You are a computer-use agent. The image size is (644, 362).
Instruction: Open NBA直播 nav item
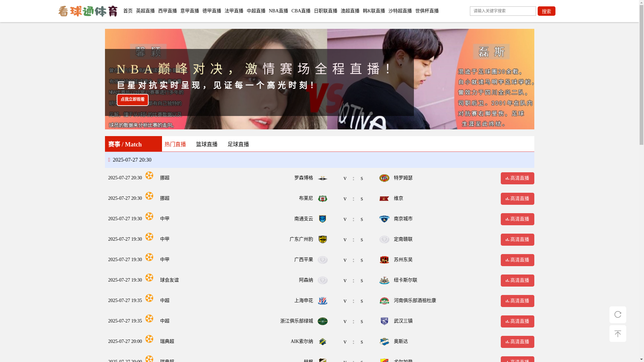pos(278,11)
